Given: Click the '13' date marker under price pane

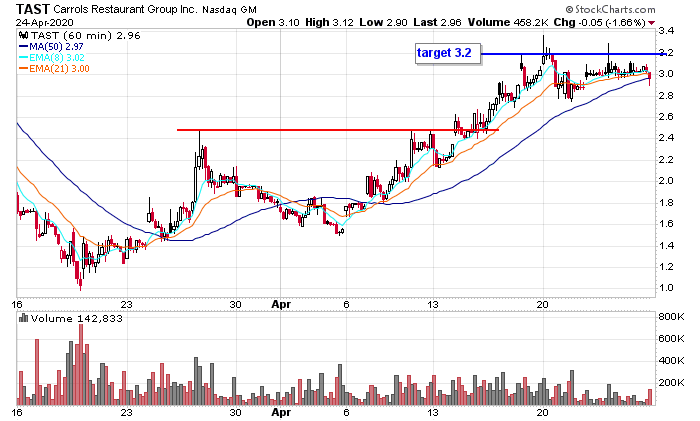Looking at the screenshot, I should [433, 304].
